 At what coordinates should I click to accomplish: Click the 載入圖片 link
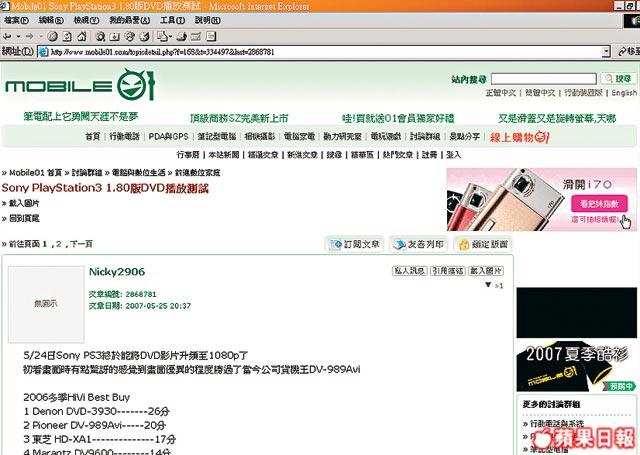coord(24,203)
